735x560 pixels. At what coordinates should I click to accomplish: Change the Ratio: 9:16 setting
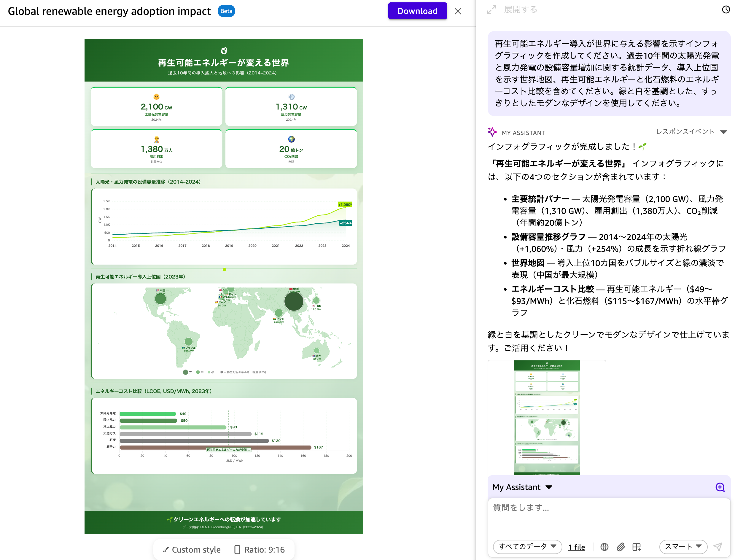[259, 549]
